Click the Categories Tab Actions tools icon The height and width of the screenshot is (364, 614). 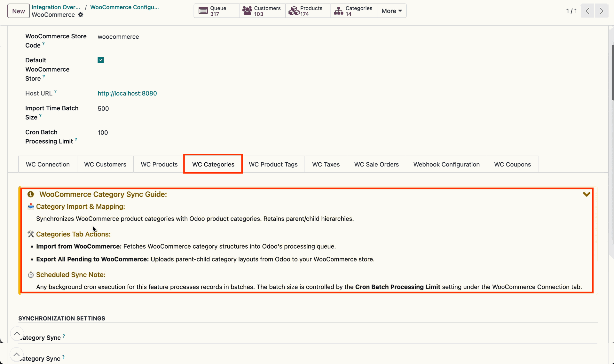[x=31, y=234]
